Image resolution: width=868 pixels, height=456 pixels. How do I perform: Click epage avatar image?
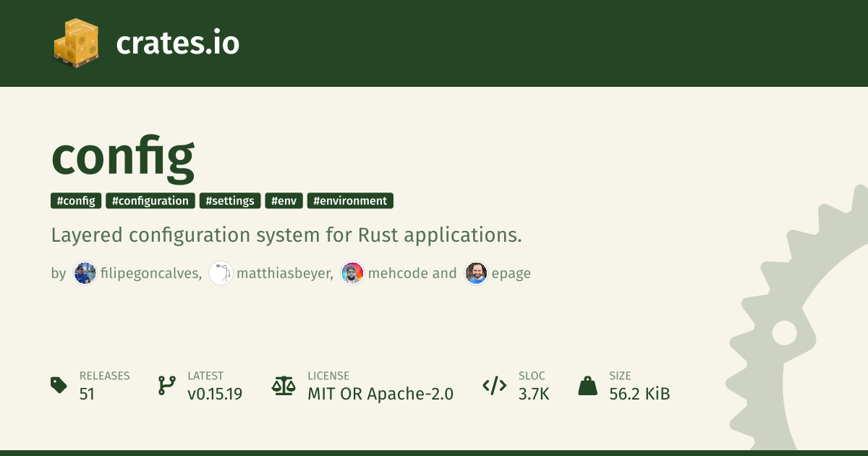(x=476, y=273)
